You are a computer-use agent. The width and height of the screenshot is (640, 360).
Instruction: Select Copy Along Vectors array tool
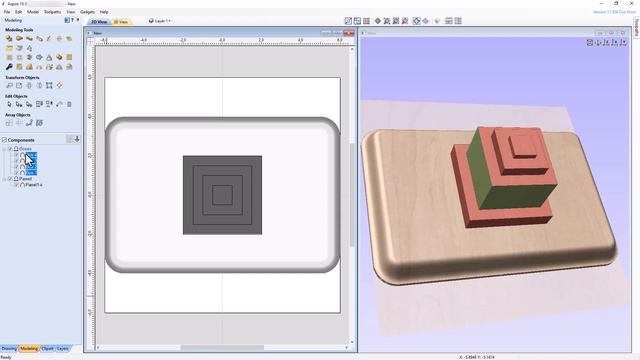tap(29, 123)
